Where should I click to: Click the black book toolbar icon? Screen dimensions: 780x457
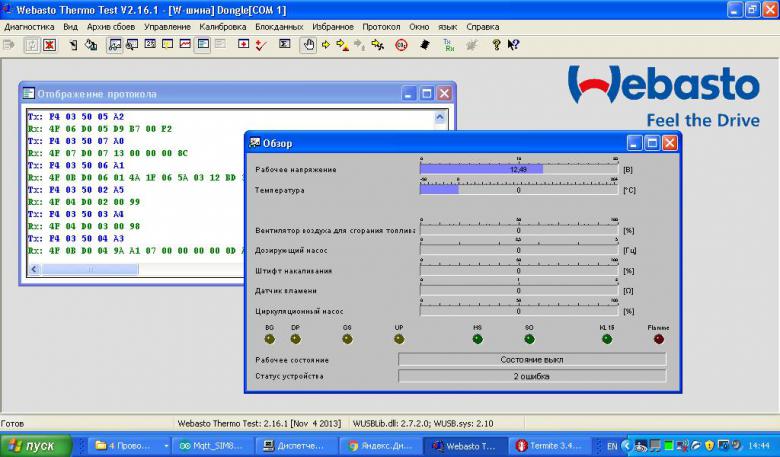[424, 45]
